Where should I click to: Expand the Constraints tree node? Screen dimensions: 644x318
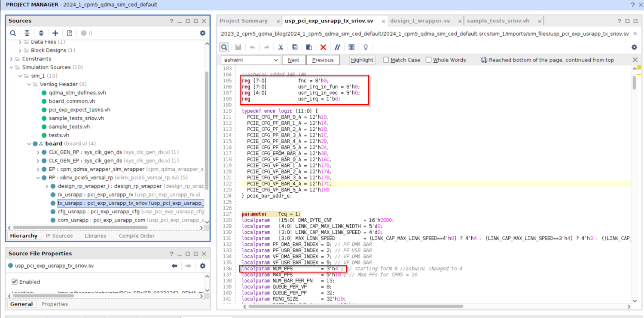pos(12,59)
